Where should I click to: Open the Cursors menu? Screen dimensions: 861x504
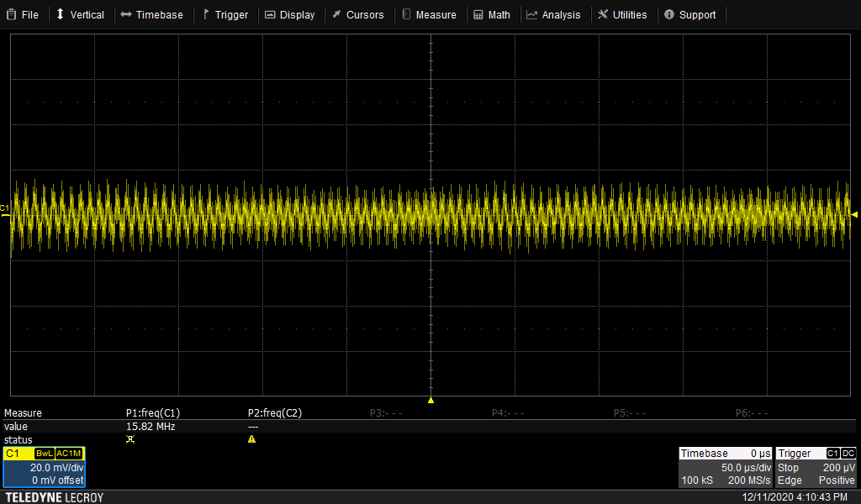click(357, 14)
